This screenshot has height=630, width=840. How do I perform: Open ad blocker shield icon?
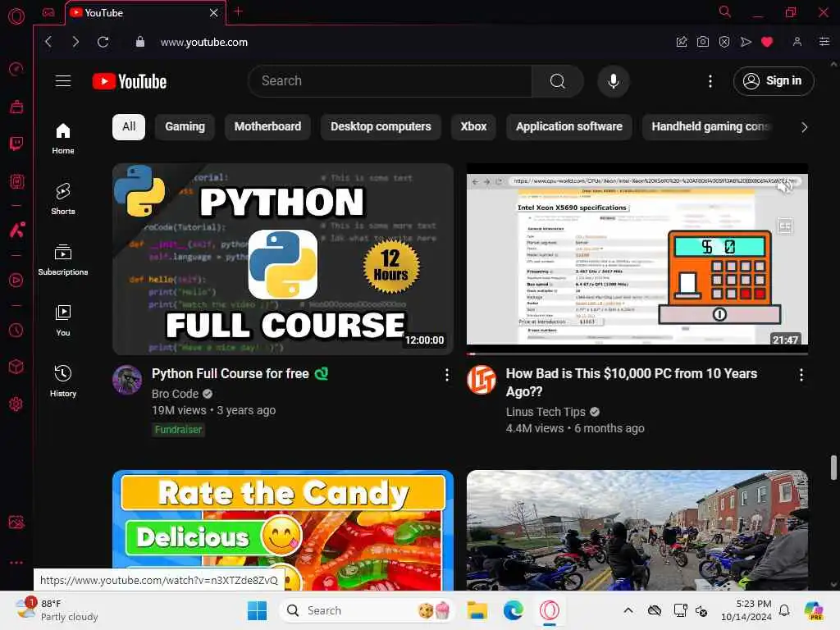coord(724,42)
